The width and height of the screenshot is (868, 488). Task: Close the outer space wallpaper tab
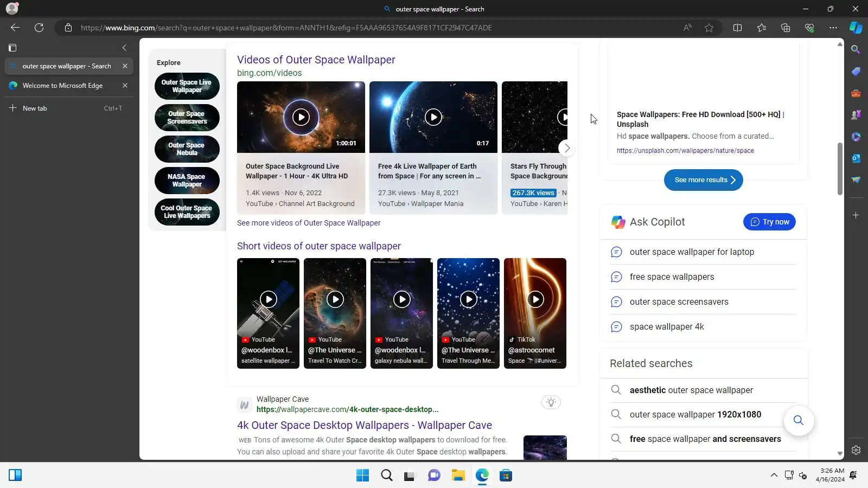click(x=125, y=66)
